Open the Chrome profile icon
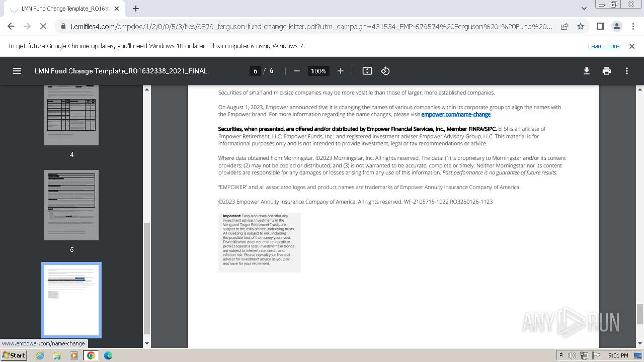 616,26
